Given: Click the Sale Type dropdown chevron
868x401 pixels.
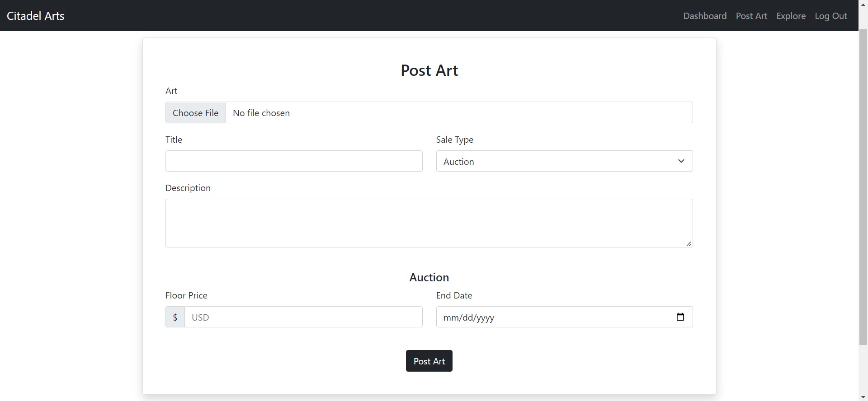Looking at the screenshot, I should [x=681, y=161].
